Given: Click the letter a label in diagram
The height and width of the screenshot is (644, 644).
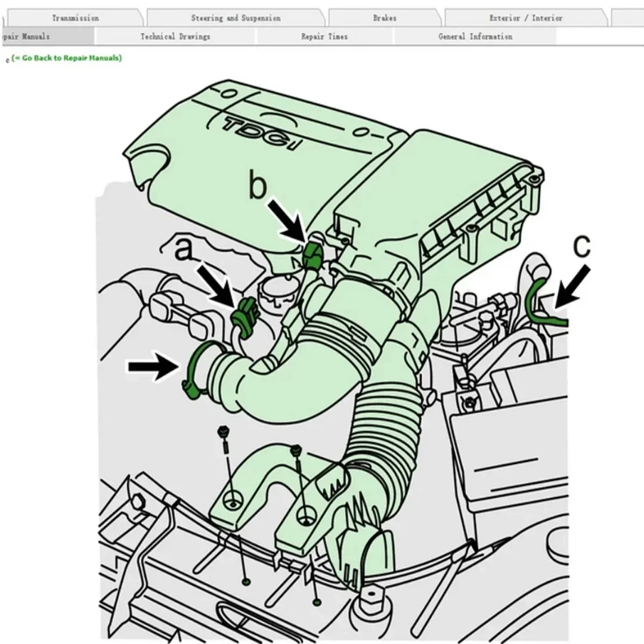Looking at the screenshot, I should point(184,250).
